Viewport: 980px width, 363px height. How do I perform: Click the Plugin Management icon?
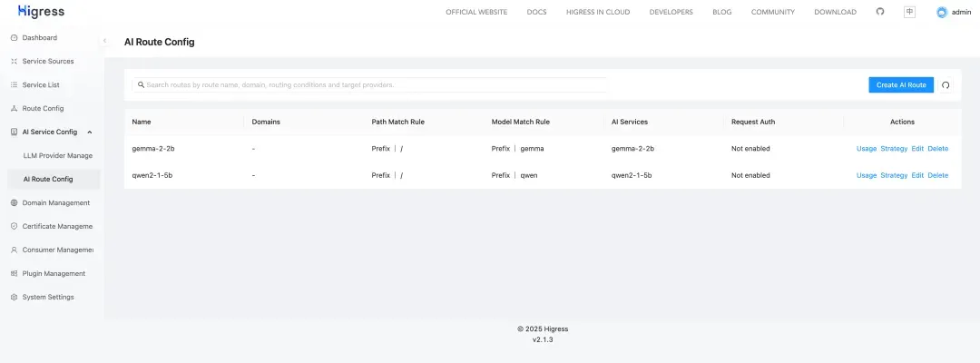pyautogui.click(x=14, y=274)
